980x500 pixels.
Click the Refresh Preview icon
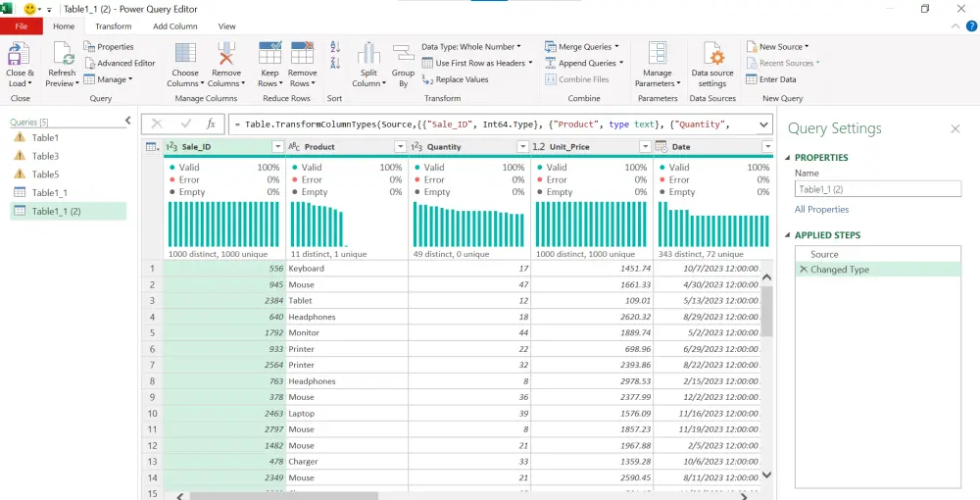(63, 54)
